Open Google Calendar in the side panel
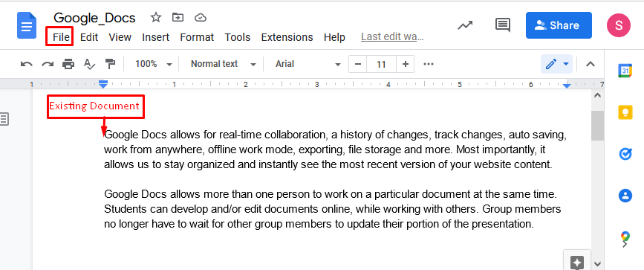Screen dimensions: 644x270 pyautogui.click(x=625, y=71)
